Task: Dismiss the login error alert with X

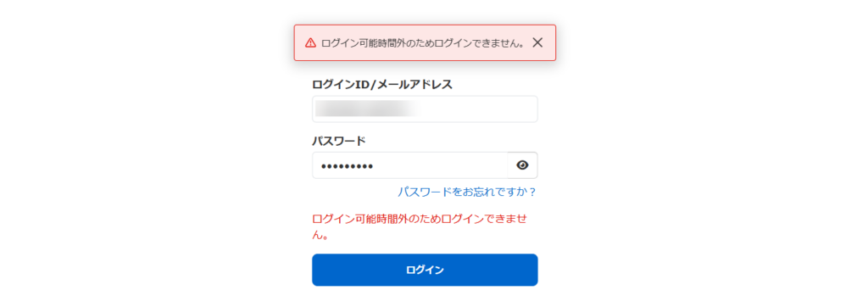Action: coord(537,42)
